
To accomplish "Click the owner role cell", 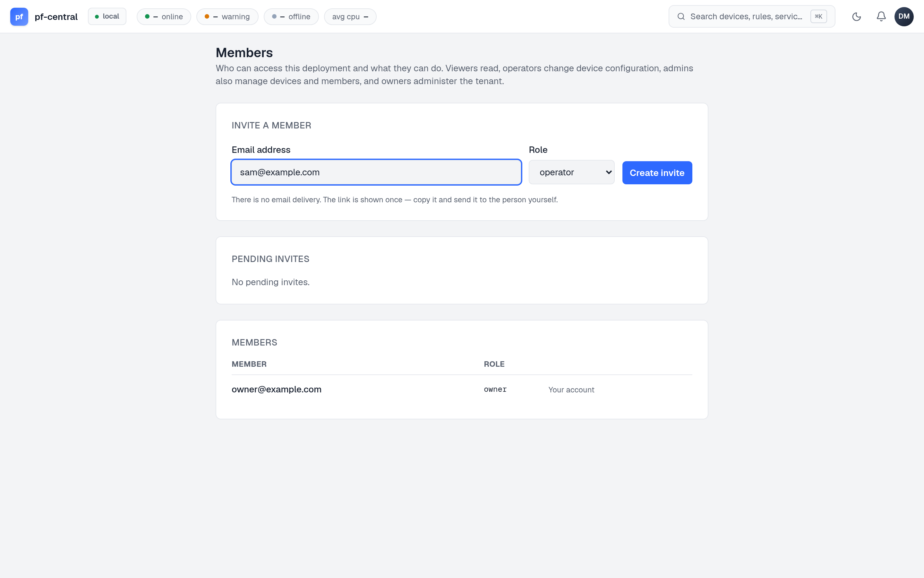I will coord(495,389).
